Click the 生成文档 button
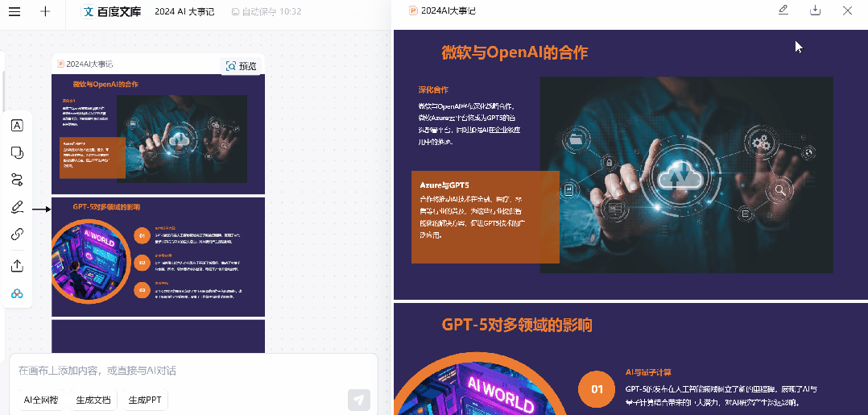 93,400
